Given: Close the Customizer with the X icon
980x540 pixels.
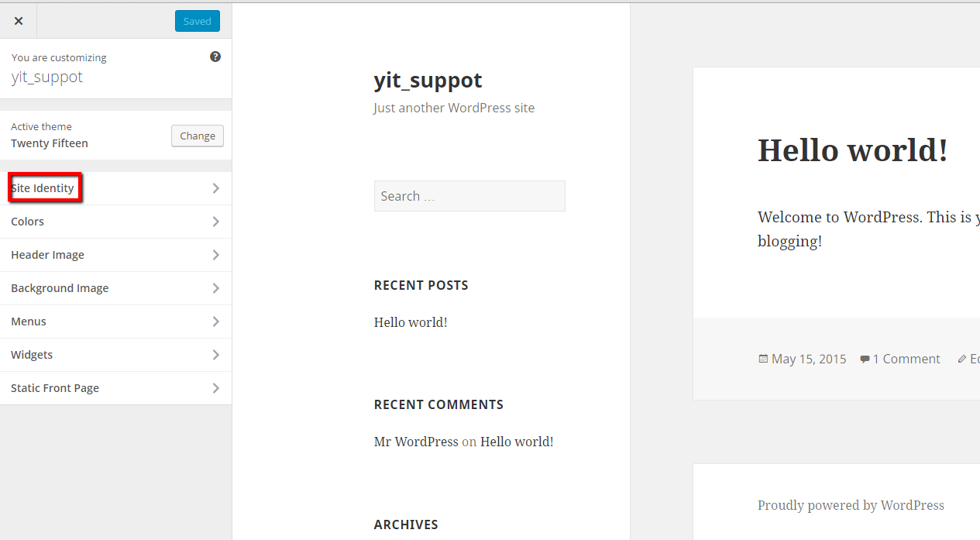Looking at the screenshot, I should (x=19, y=21).
